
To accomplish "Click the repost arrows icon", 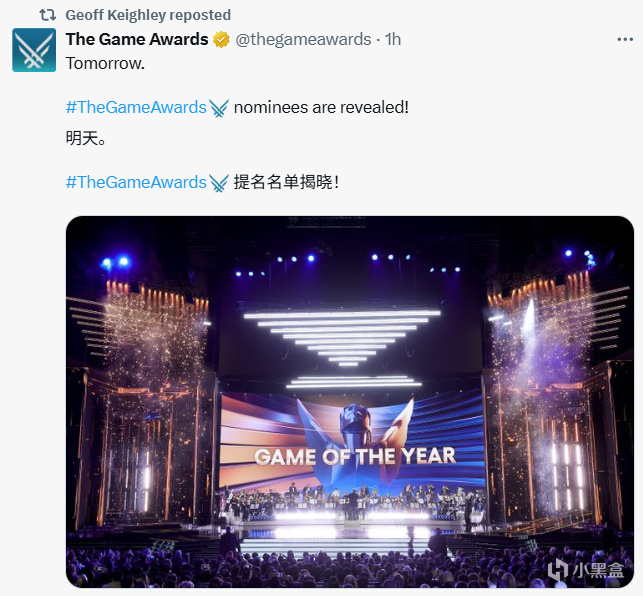I will point(47,15).
